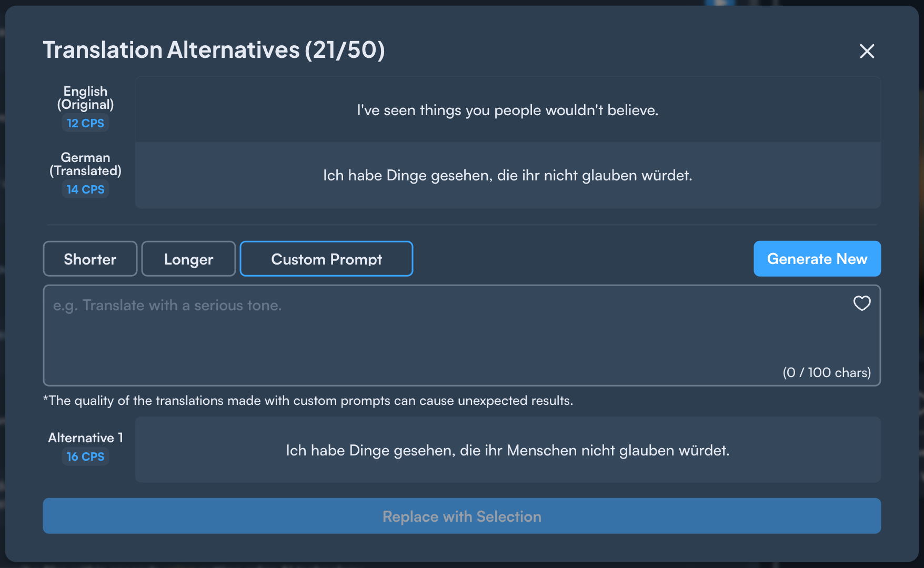Click the heart icon to favorite prompt
This screenshot has width=924, height=568.
[861, 303]
